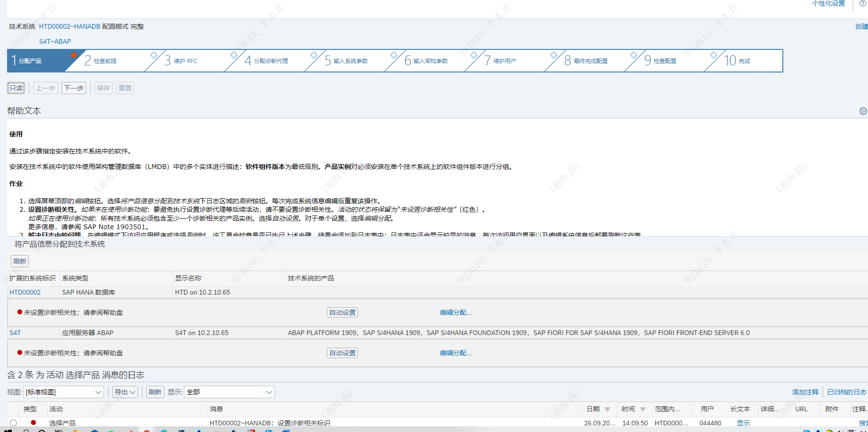Click 自动设置 for S4T system

point(342,353)
